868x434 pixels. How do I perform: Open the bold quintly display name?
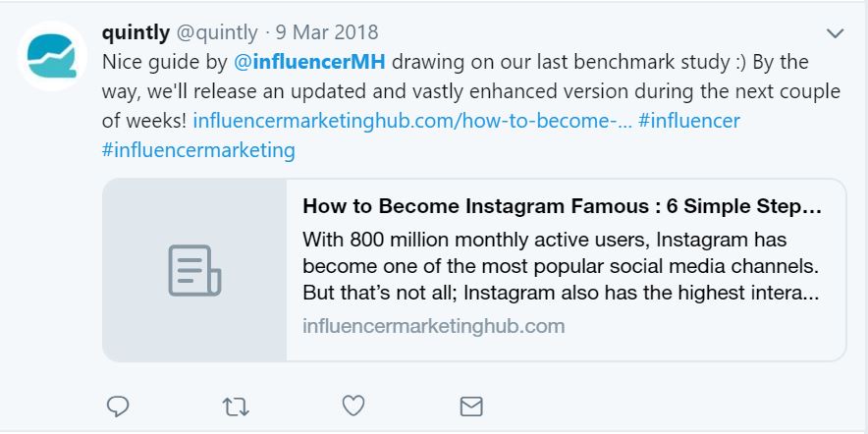point(136,32)
